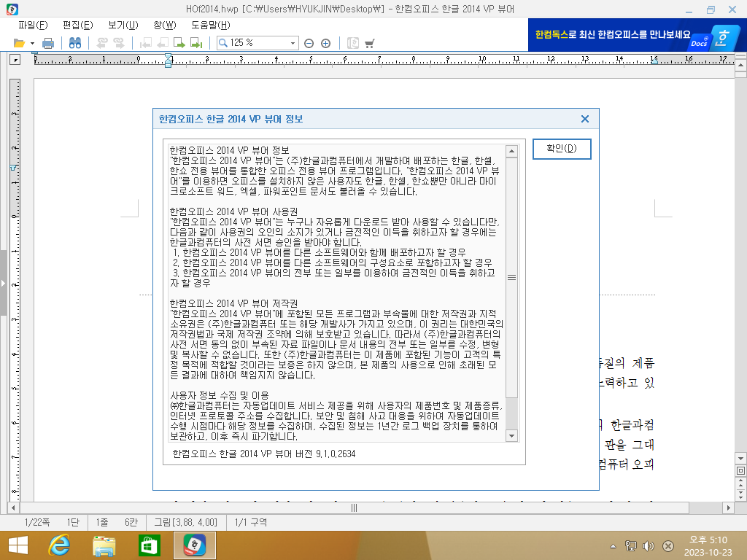
Task: Click the printer icon in toolbar
Action: coord(48,43)
